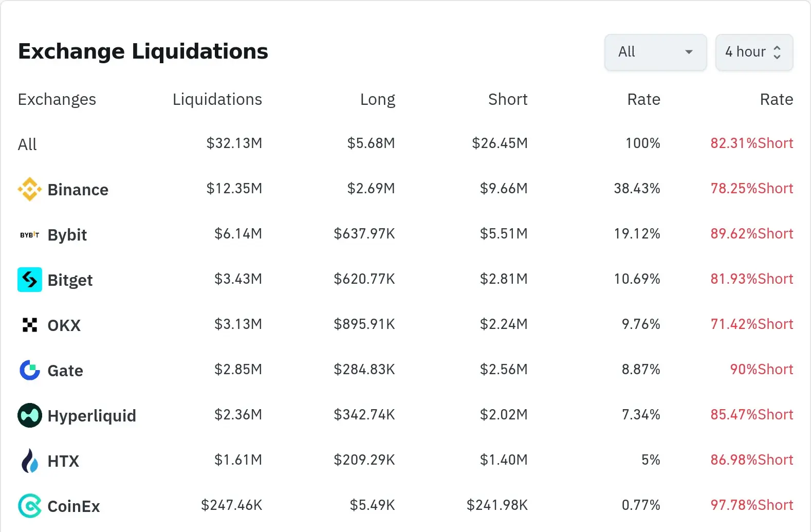
Task: Sort by Liquidations column header
Action: [x=217, y=99]
